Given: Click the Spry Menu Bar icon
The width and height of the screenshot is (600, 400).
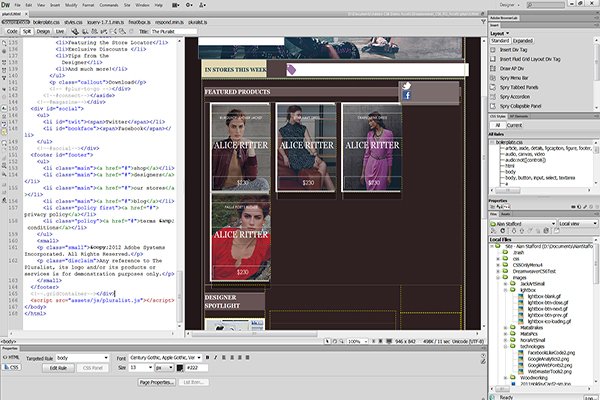Looking at the screenshot, I should 493,78.
